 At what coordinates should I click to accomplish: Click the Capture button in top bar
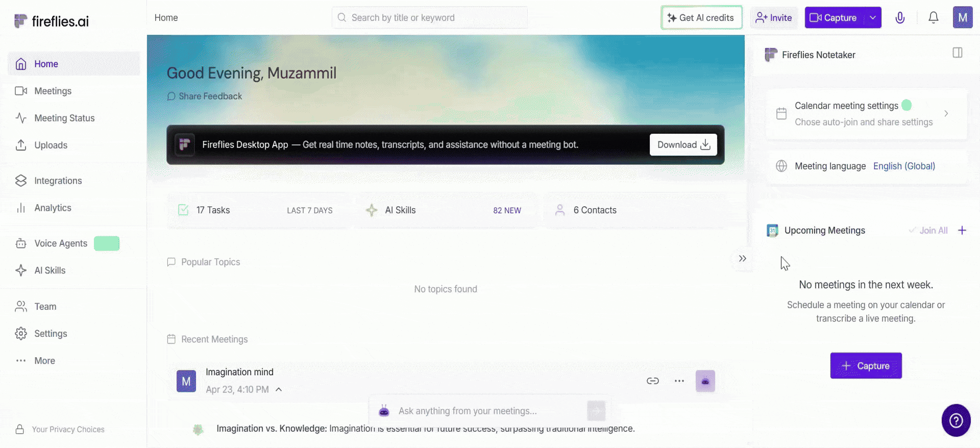coord(834,18)
